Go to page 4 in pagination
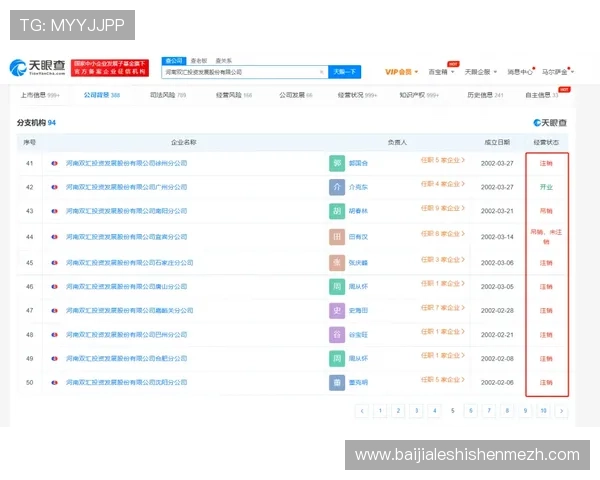 (x=435, y=411)
